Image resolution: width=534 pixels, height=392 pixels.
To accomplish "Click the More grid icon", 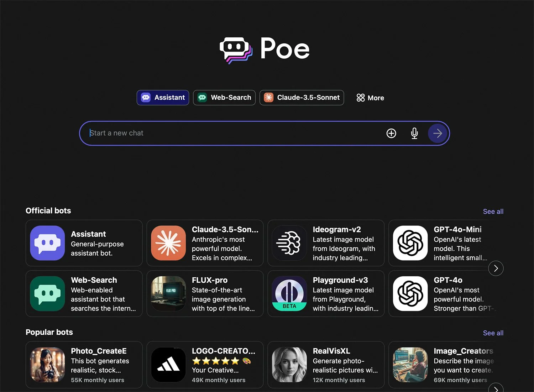I will tap(361, 98).
